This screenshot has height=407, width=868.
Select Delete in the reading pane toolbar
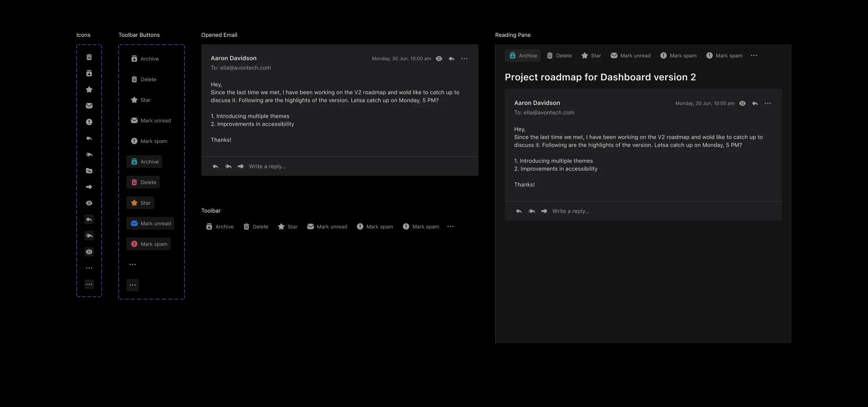point(559,55)
